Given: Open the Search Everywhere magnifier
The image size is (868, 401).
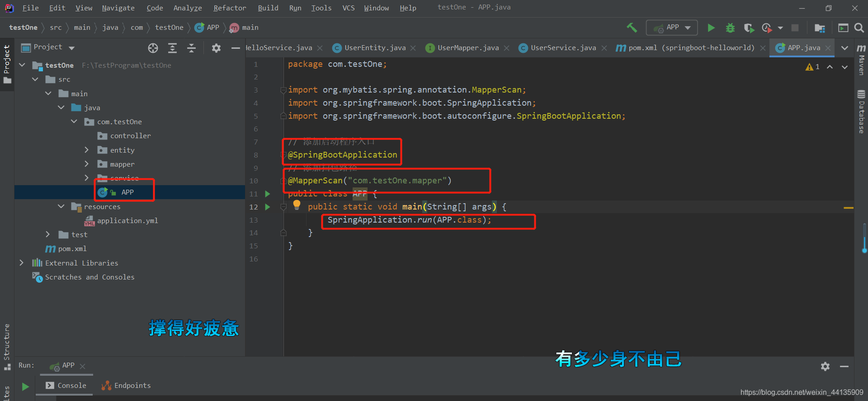Looking at the screenshot, I should tap(859, 28).
